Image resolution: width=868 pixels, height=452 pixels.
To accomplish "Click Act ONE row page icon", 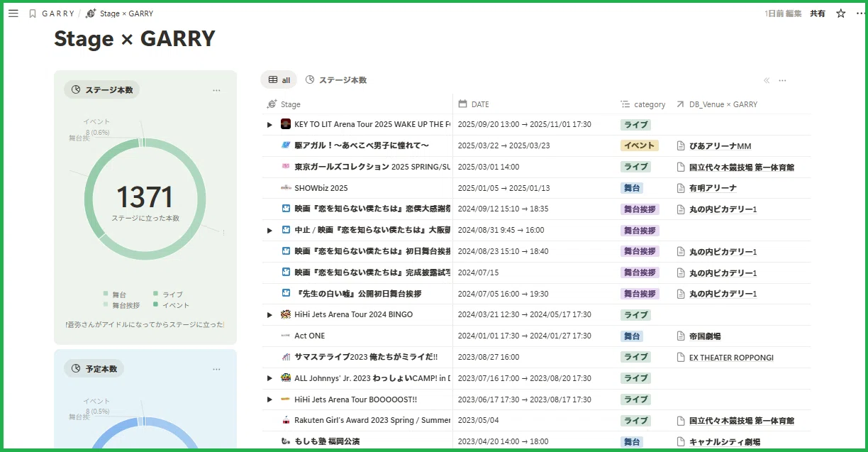I will (x=286, y=336).
